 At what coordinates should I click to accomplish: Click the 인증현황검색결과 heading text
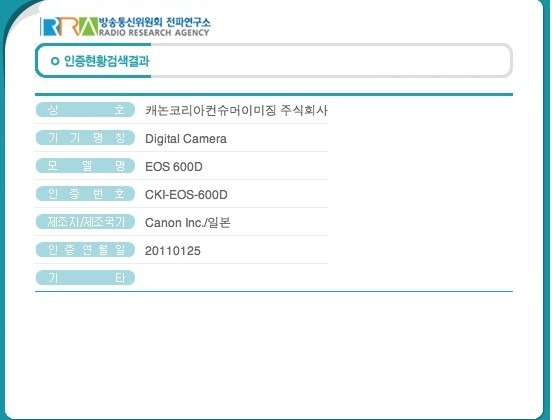[106, 61]
